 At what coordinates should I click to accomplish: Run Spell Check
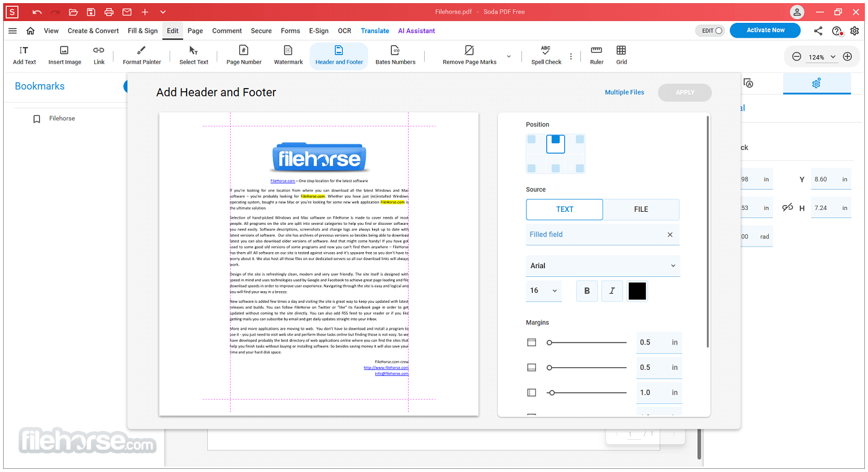click(x=546, y=55)
